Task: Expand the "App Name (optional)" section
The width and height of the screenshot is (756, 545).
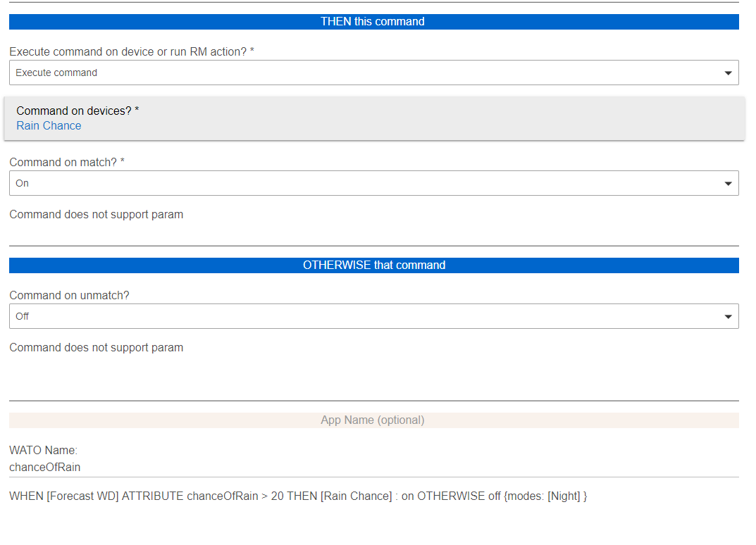Action: pos(373,420)
